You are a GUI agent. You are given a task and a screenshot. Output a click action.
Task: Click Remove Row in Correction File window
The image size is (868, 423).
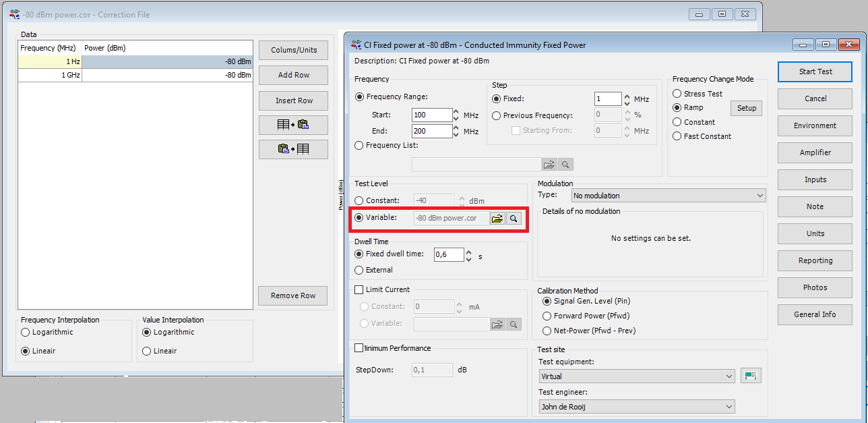293,295
